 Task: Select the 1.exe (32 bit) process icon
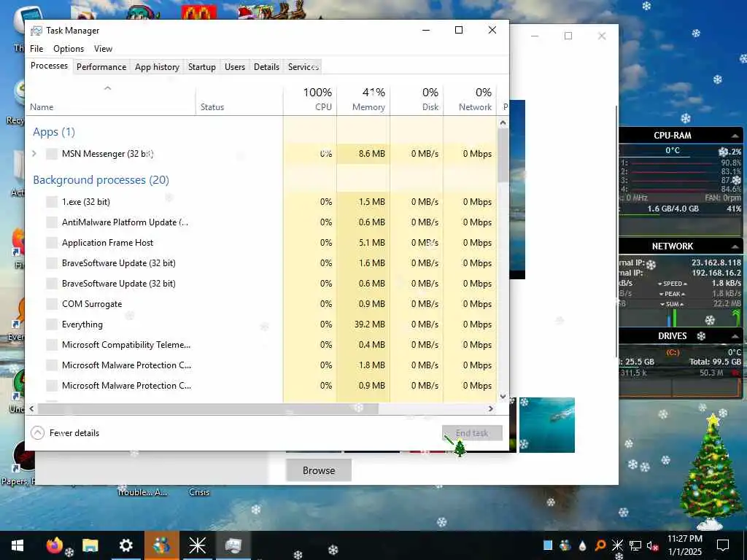(x=52, y=202)
